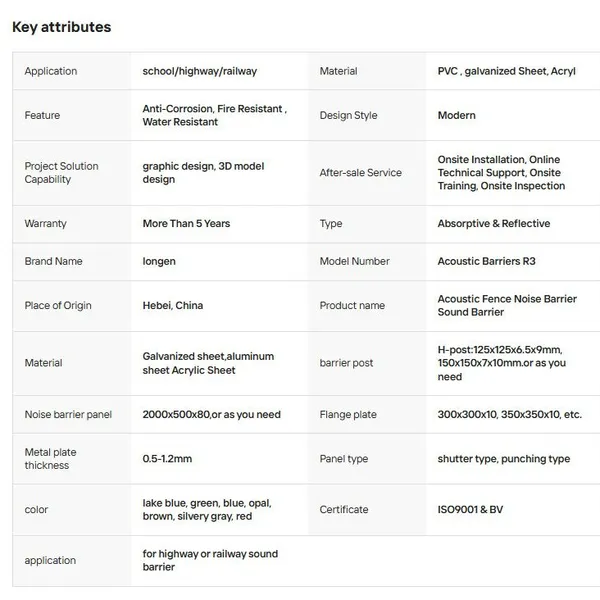Viewport: 600px width, 600px height.
Task: Select the 0.5-1.2mm metal plate thickness value
Action: 167,458
